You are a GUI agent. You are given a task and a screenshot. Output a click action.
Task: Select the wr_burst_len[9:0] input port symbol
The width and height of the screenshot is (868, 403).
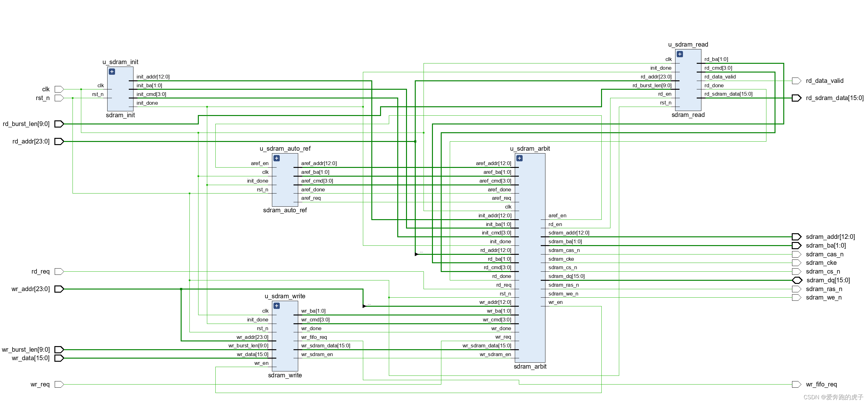click(59, 350)
